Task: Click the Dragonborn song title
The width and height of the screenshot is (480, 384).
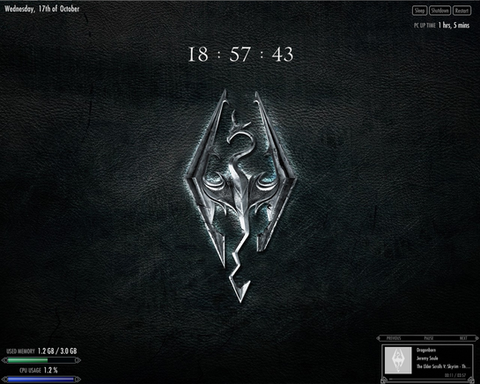Action: tap(426, 350)
